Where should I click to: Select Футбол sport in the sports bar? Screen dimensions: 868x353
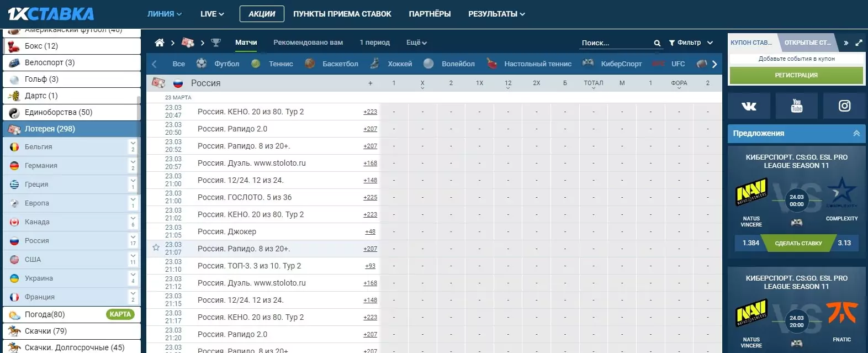[x=218, y=64]
